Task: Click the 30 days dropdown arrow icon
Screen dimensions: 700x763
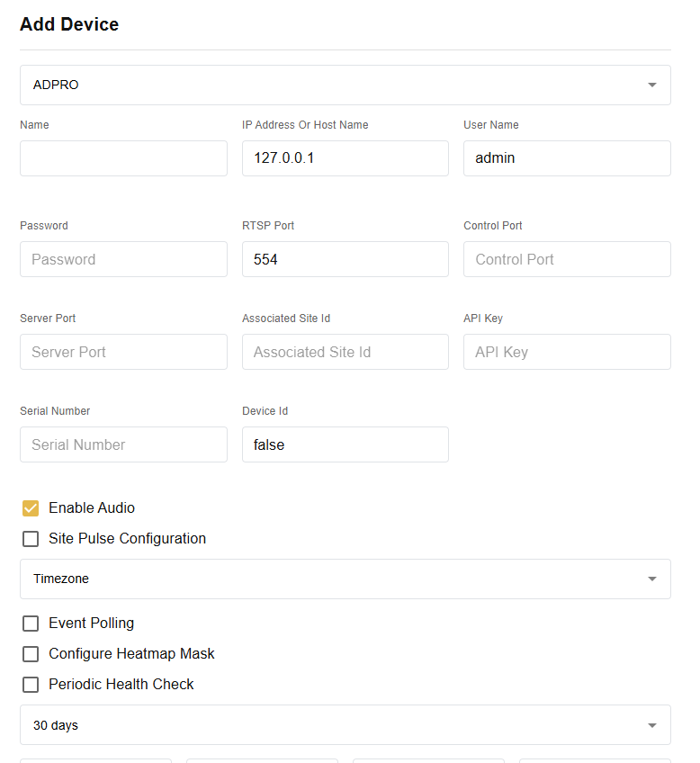Action: (651, 724)
